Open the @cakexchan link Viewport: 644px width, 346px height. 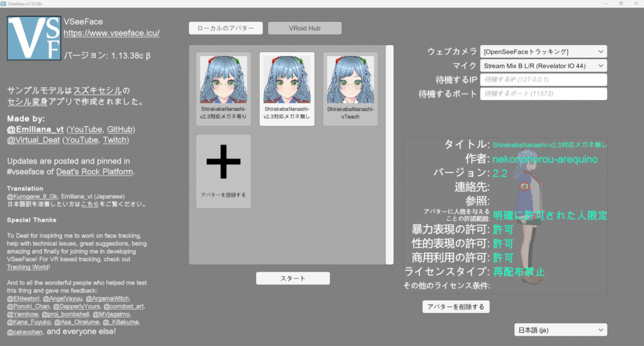coord(25,332)
